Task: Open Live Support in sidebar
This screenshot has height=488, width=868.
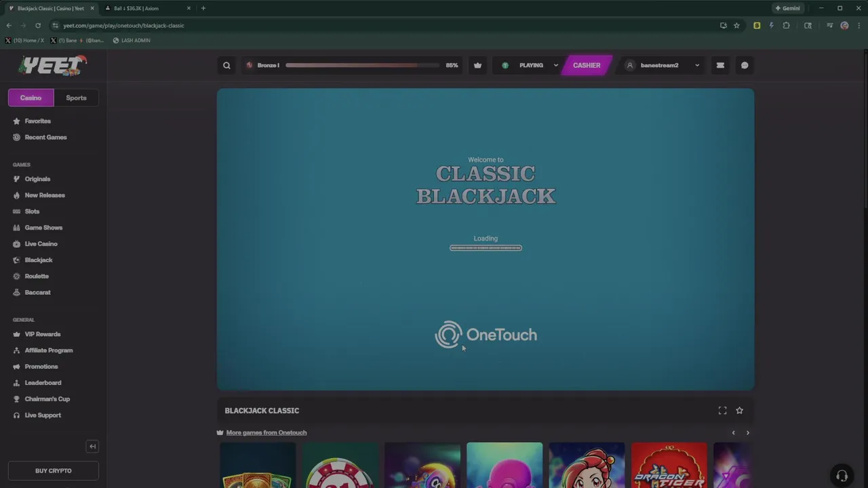Action: point(43,415)
